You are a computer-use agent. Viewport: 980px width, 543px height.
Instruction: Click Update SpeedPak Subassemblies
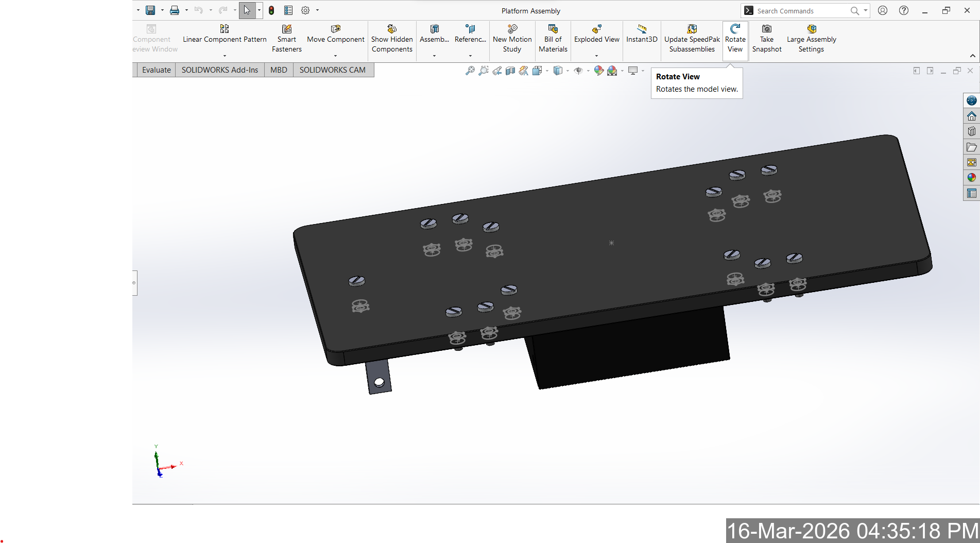coord(692,39)
